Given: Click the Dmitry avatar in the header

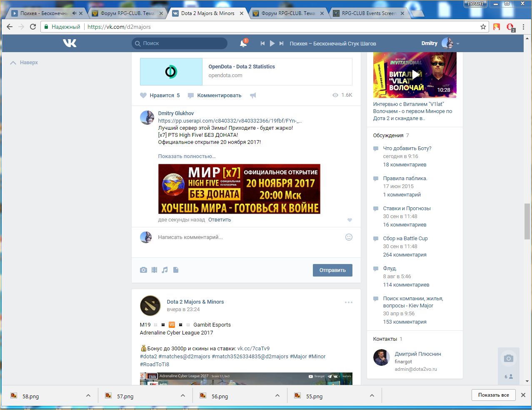Looking at the screenshot, I should point(447,43).
